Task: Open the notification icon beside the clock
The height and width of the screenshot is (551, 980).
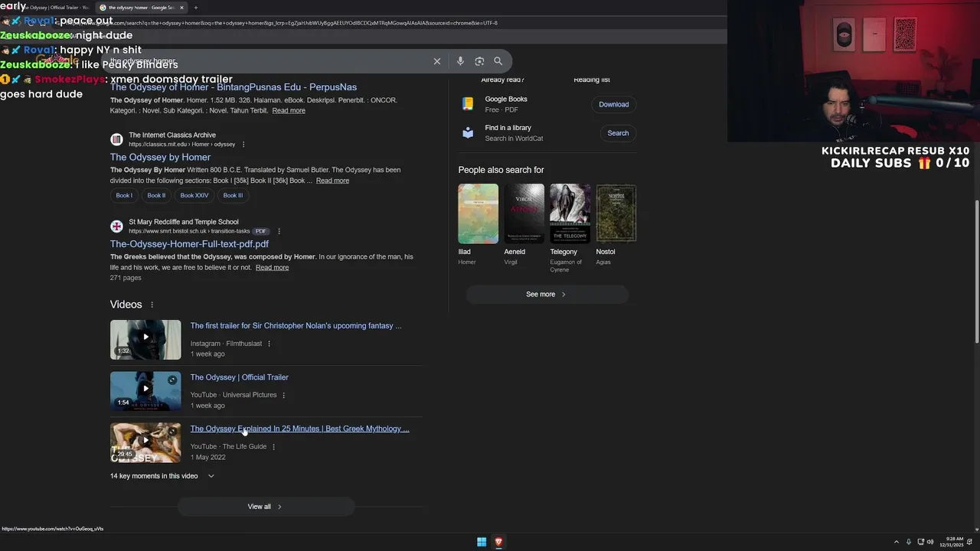Action: point(971,542)
